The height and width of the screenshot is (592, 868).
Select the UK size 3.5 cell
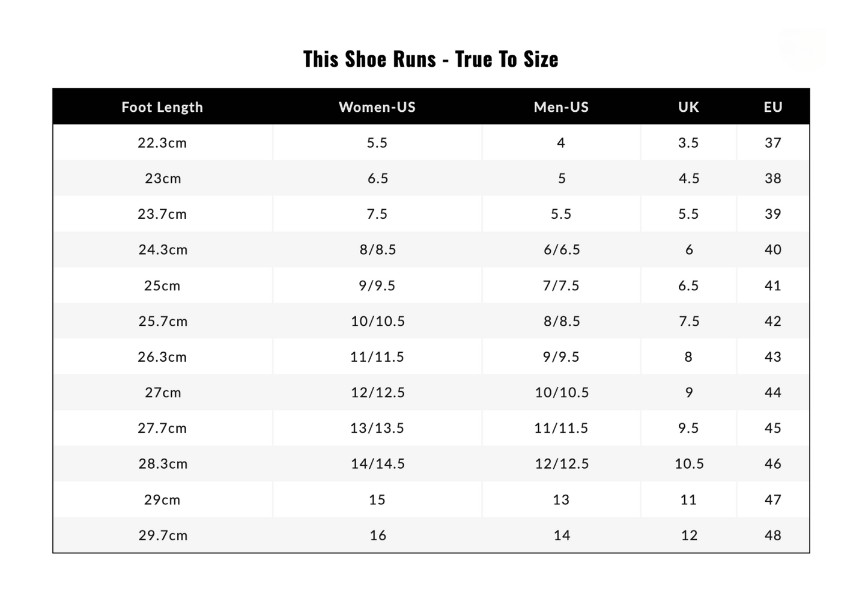point(688,143)
